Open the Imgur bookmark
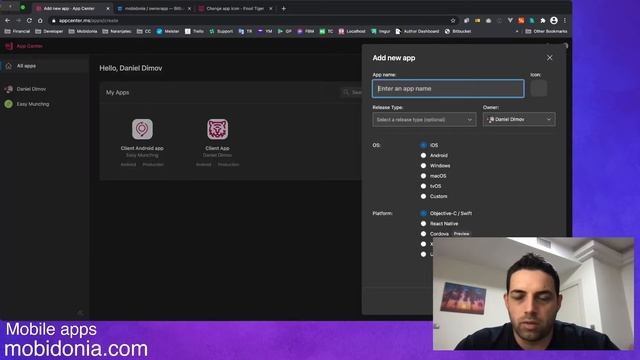640x360 pixels. pos(380,31)
